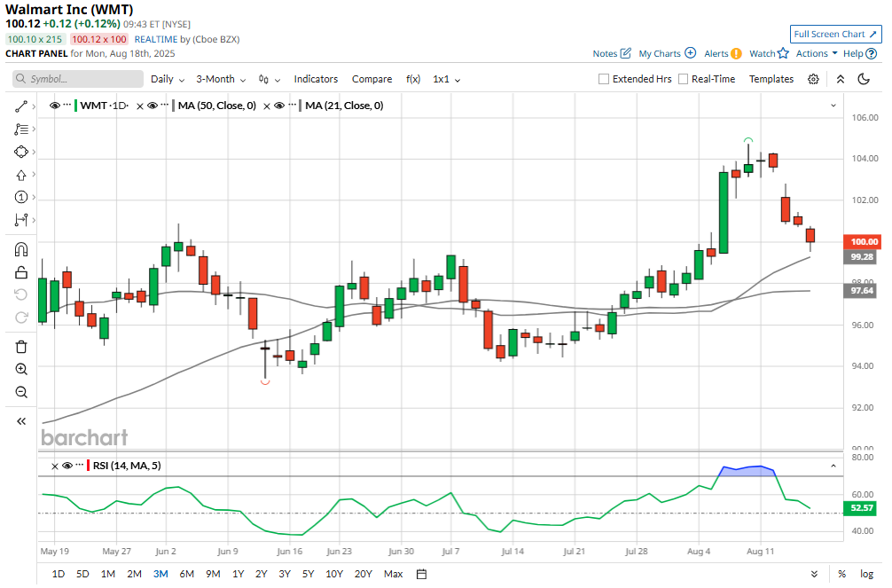The image size is (892, 588).
Task: Toggle logarithmic scale with log button
Action: [x=866, y=574]
